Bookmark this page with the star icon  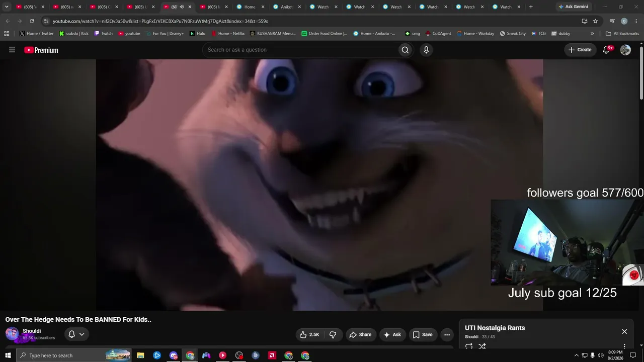(595, 21)
